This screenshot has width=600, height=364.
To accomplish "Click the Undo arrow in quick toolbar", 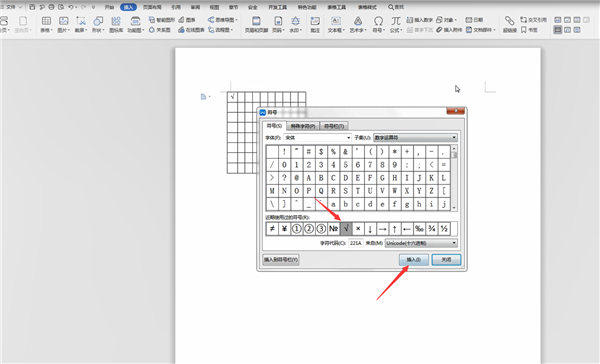I will pyautogui.click(x=71, y=7).
